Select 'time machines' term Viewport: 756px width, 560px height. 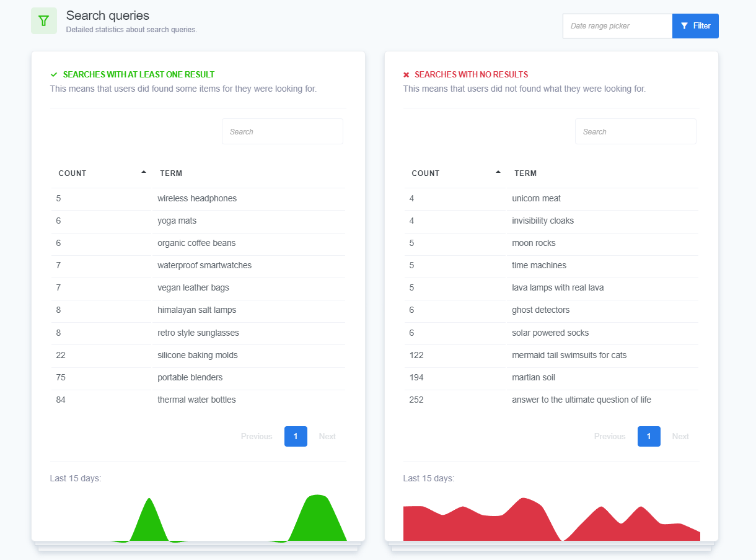pyautogui.click(x=539, y=265)
